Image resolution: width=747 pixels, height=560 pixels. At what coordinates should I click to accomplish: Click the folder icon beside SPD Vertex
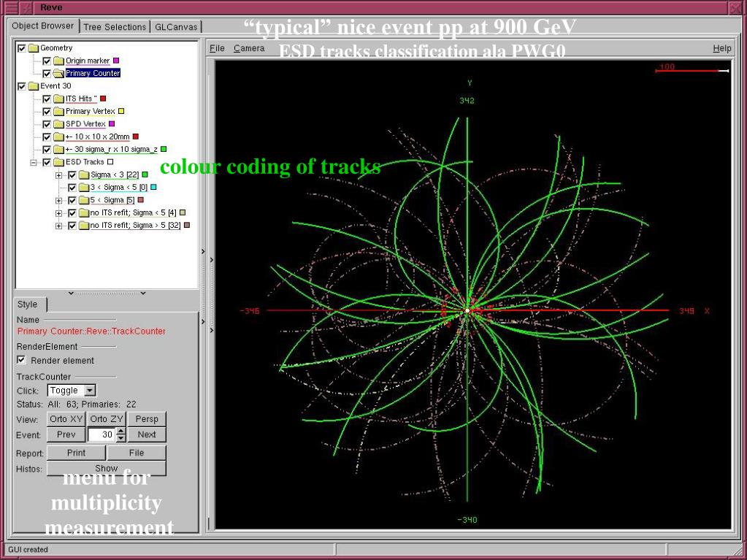click(58, 124)
